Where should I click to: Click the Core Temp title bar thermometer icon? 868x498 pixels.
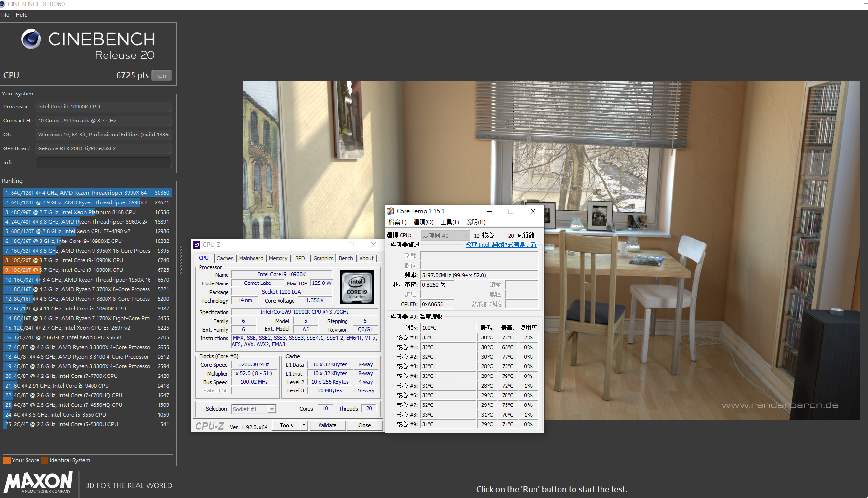click(x=390, y=211)
